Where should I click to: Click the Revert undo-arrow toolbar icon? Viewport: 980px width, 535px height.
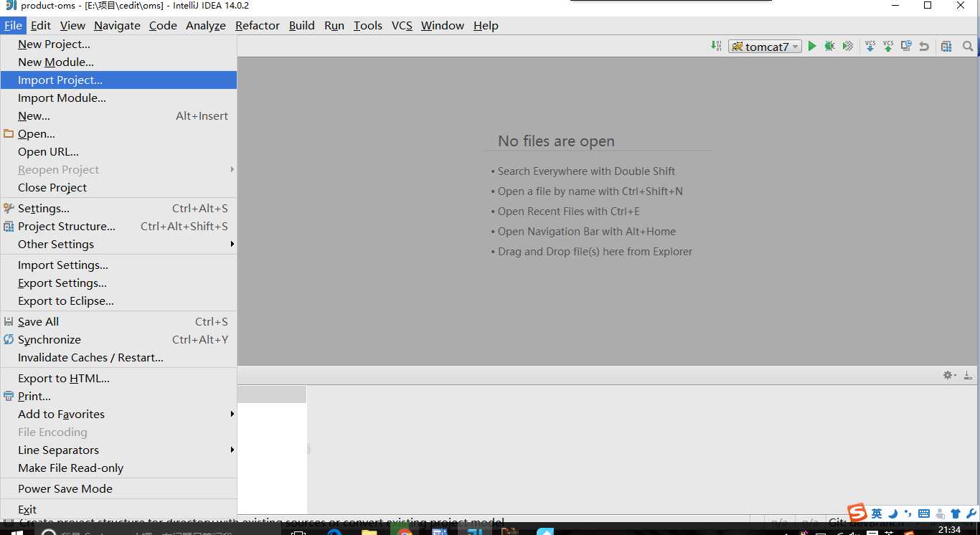924,46
